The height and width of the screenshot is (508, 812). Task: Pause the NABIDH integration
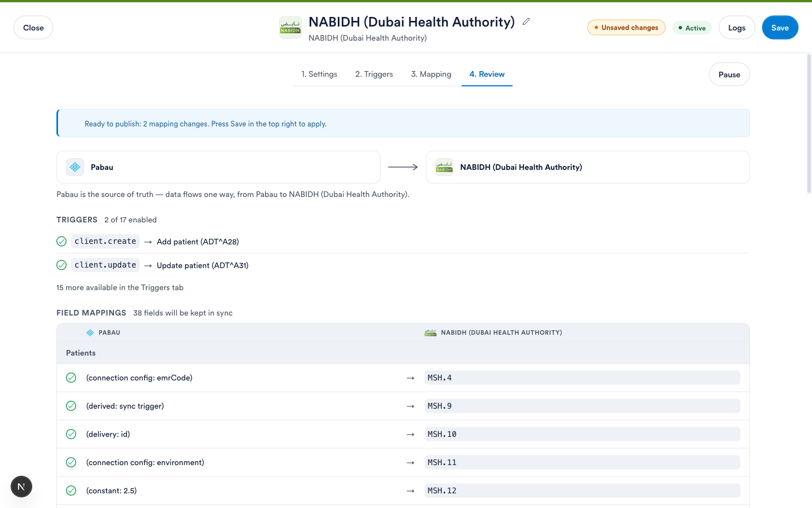729,75
